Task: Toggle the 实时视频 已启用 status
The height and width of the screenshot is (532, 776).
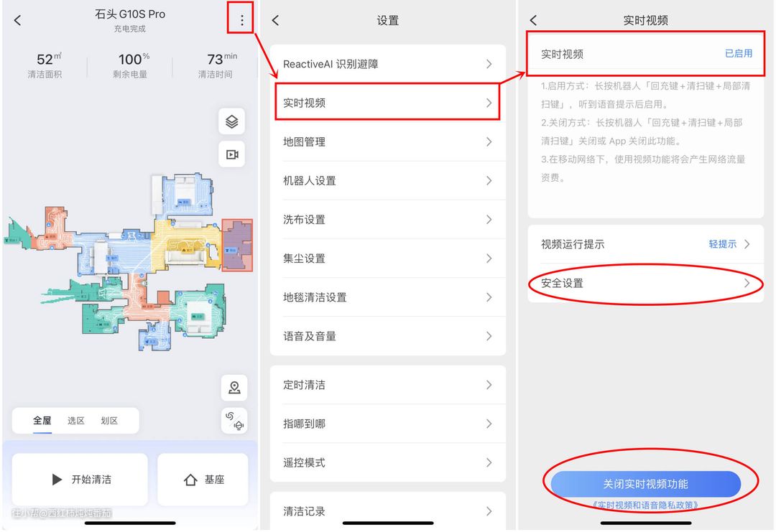Action: (x=738, y=54)
